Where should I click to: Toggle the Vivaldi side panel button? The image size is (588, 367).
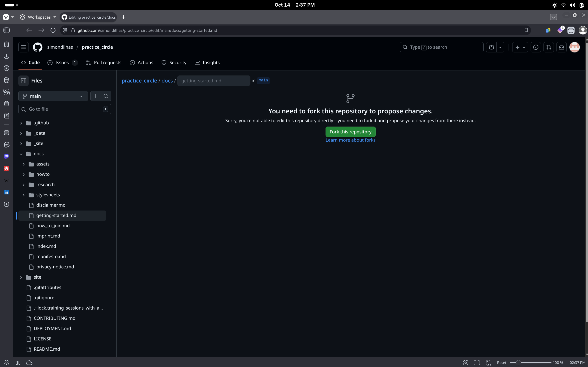point(7,30)
